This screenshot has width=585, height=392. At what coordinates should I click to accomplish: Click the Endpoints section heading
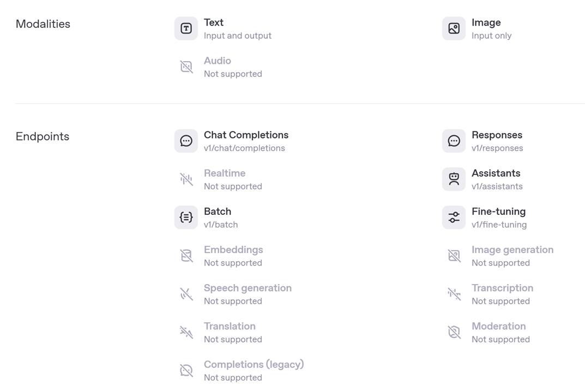point(43,136)
